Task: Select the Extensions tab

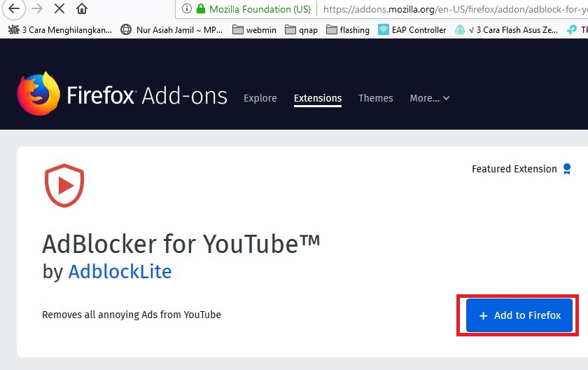Action: point(318,98)
